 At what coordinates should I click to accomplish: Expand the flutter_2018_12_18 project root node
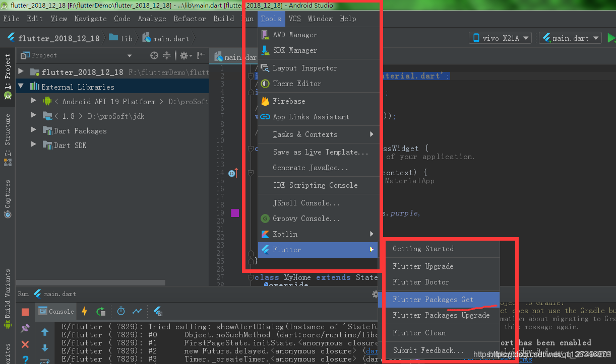(21, 72)
